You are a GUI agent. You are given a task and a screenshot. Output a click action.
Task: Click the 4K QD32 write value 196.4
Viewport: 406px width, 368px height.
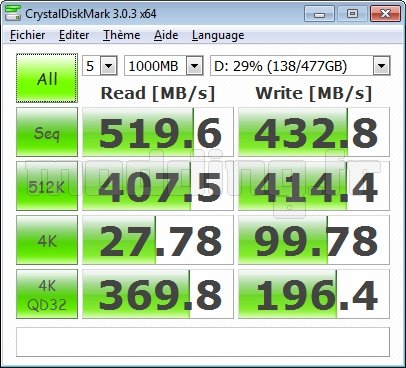click(x=314, y=294)
